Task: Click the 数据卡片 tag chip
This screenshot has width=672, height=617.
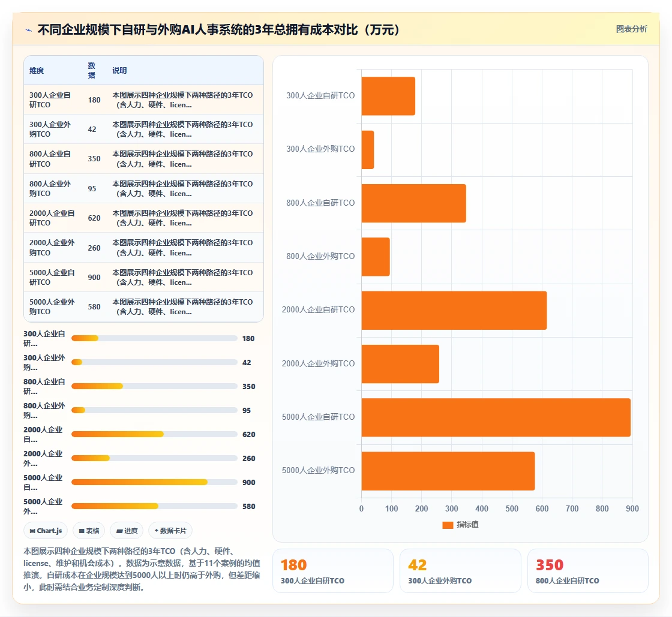Action: point(170,531)
